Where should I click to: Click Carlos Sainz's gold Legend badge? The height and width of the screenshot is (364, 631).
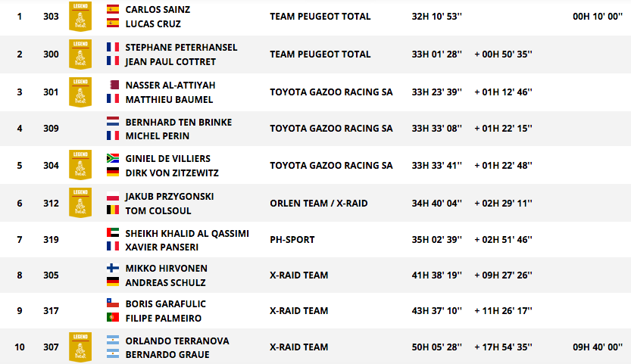pyautogui.click(x=80, y=17)
